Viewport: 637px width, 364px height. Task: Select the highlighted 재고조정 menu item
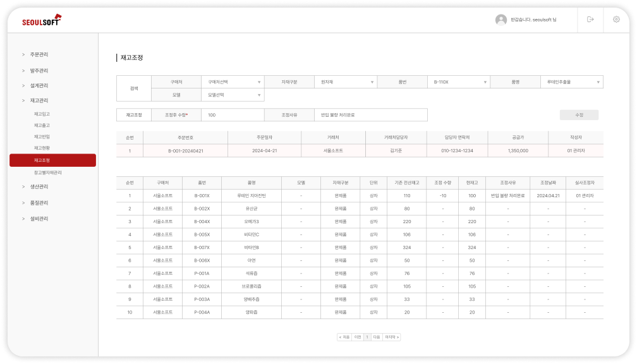coord(53,161)
